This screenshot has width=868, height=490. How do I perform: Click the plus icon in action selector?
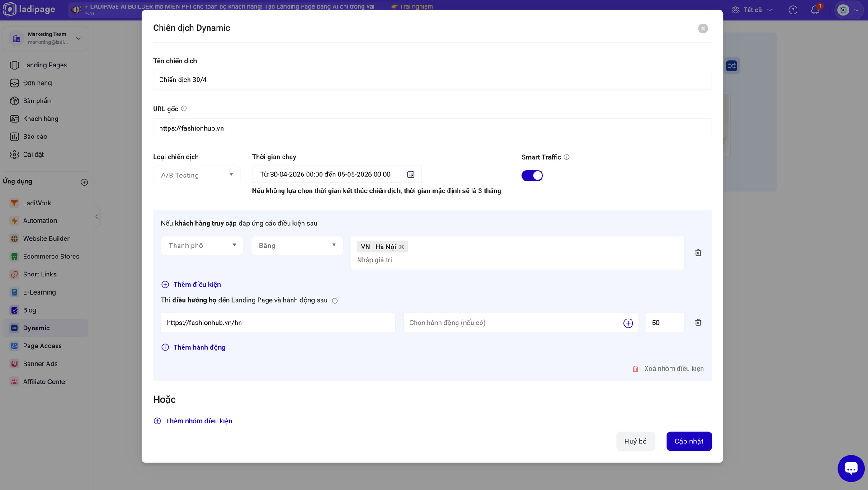coord(628,323)
